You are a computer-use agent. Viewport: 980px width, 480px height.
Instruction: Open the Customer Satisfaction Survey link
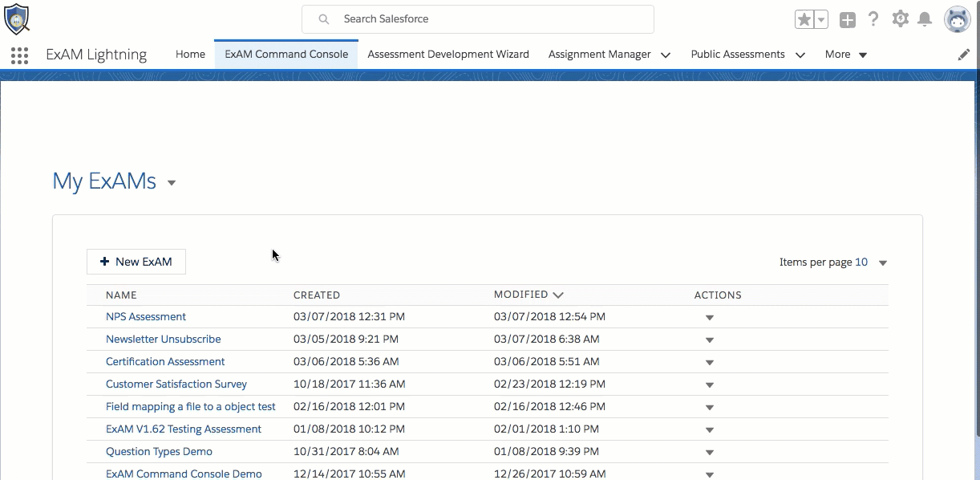coord(176,384)
